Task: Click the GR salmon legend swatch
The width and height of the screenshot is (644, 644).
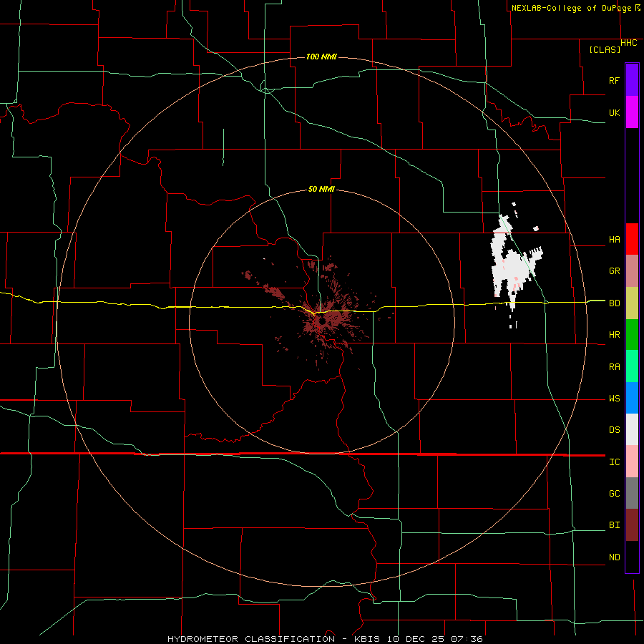Action: tap(632, 271)
